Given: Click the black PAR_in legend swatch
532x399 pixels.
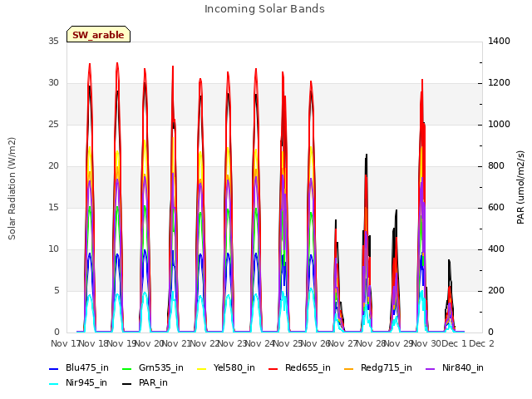Looking at the screenshot, I should pos(126,384).
